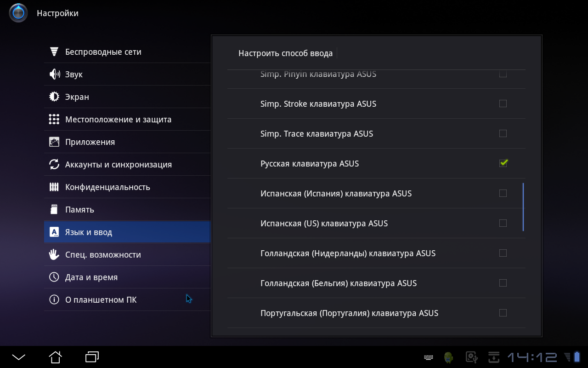Screen dimensions: 588x368
Task: Open О планшетном ПК section
Action: click(x=101, y=300)
